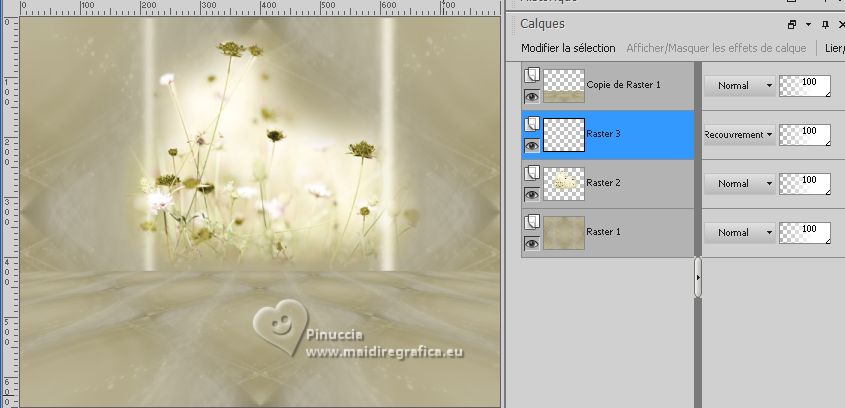The width and height of the screenshot is (845, 408).
Task: Select layer name Copie de Raster 1
Action: coord(624,85)
